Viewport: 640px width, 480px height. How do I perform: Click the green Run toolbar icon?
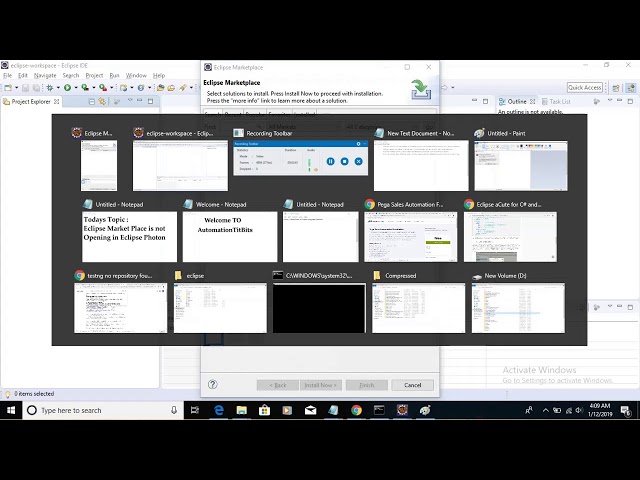pos(67,87)
